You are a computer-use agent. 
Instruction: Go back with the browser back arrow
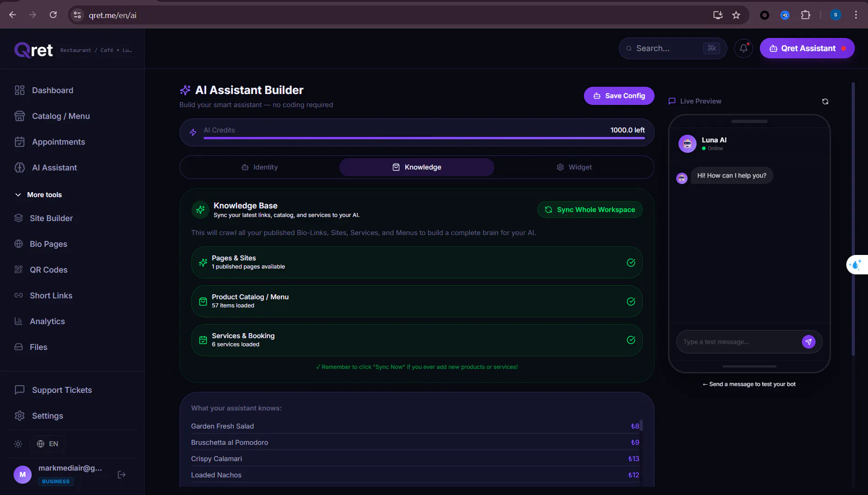(x=13, y=15)
